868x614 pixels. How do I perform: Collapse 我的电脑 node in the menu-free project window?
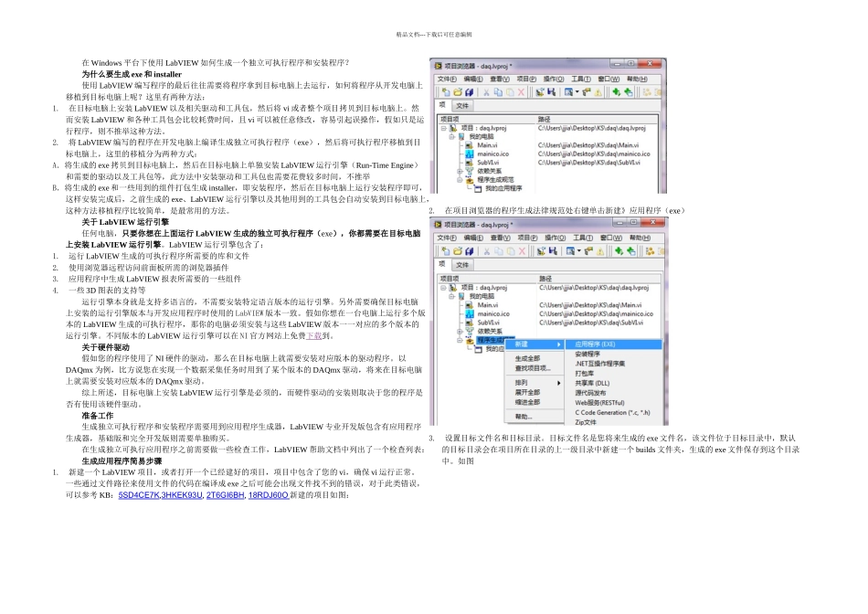click(x=451, y=137)
